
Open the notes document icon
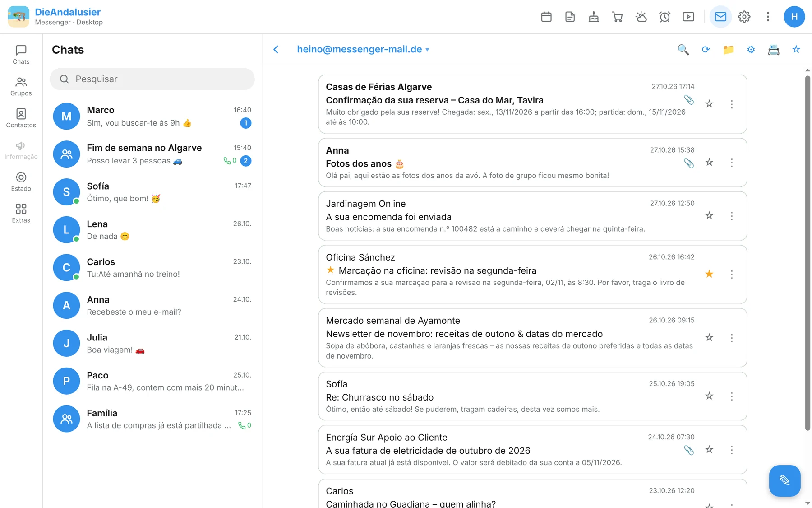click(570, 17)
